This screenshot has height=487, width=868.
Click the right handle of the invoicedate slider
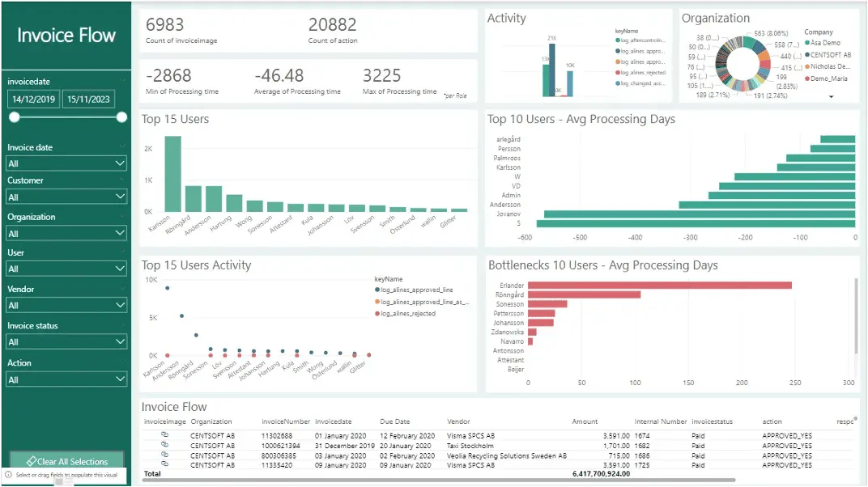click(122, 116)
